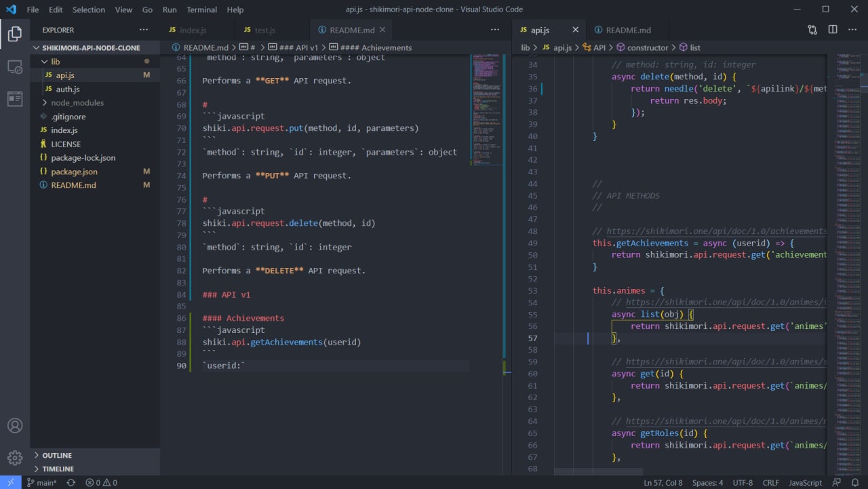This screenshot has width=868, height=489.
Task: Click the lib breadcrumb in right editor
Action: coord(525,47)
